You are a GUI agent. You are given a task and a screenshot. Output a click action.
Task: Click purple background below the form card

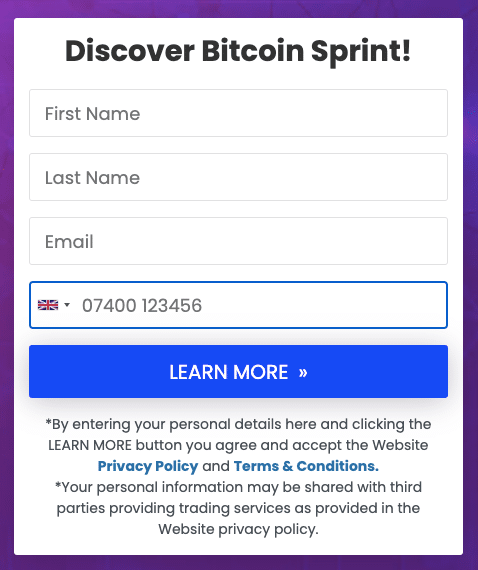tap(238, 563)
